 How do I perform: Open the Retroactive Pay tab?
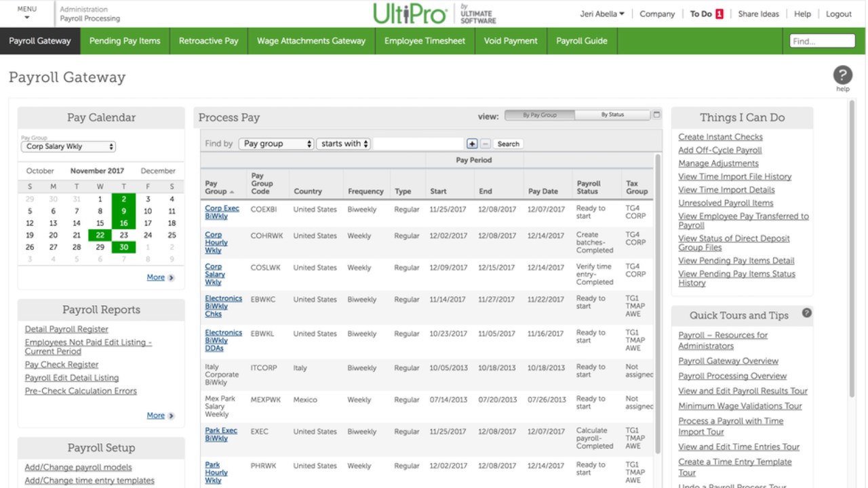[209, 41]
